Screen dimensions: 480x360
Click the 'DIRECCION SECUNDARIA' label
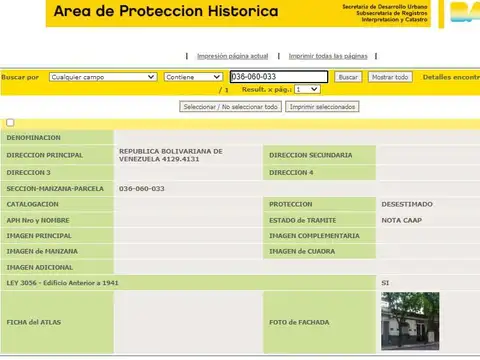pyautogui.click(x=311, y=155)
